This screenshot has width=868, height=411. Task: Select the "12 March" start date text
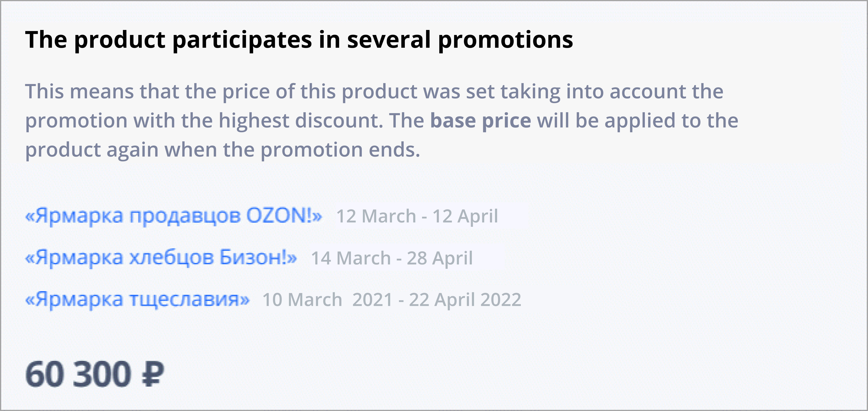click(x=376, y=216)
